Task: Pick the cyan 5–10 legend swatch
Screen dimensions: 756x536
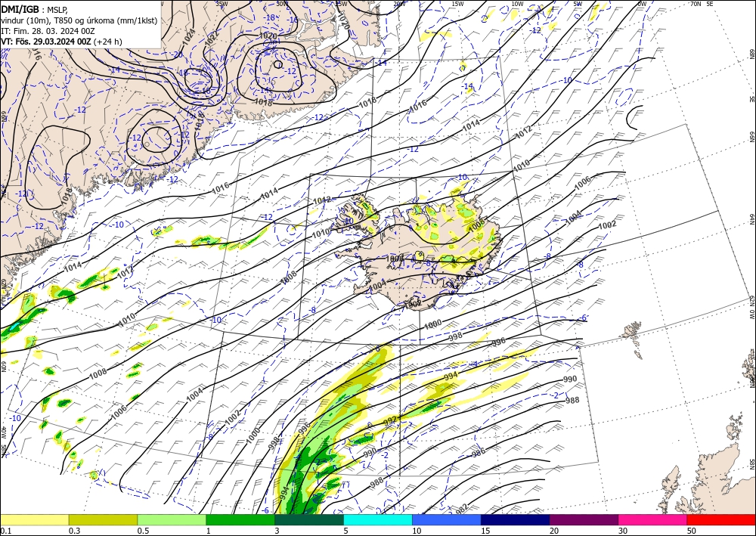Action: point(378,519)
